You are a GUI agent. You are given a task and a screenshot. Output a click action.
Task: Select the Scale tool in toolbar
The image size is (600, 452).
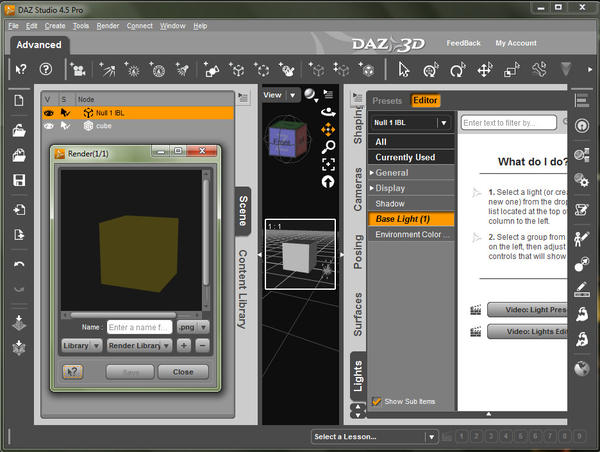511,70
